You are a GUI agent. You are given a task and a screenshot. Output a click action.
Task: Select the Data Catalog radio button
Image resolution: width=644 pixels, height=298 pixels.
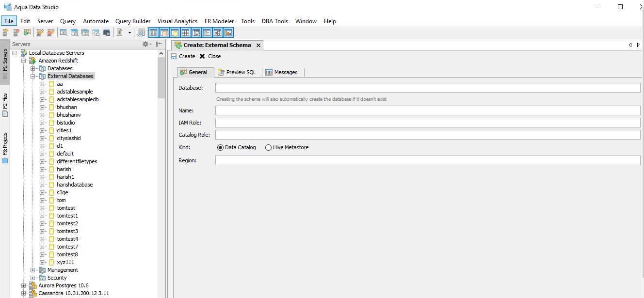[x=220, y=147]
